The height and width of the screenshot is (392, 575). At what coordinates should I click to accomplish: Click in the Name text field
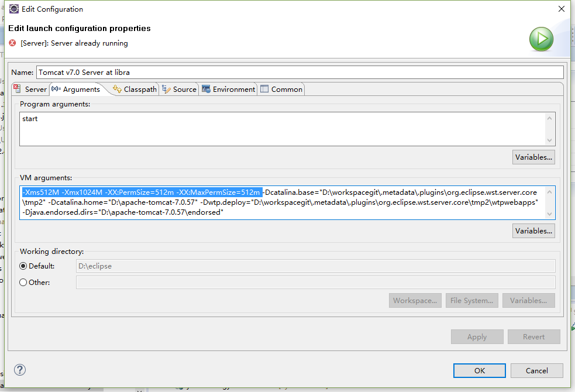coord(300,72)
